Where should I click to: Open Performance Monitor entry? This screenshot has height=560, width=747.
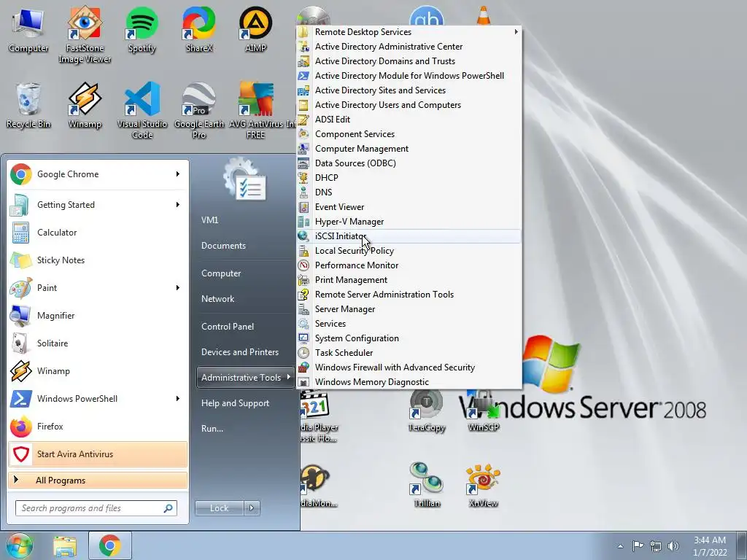point(409,265)
